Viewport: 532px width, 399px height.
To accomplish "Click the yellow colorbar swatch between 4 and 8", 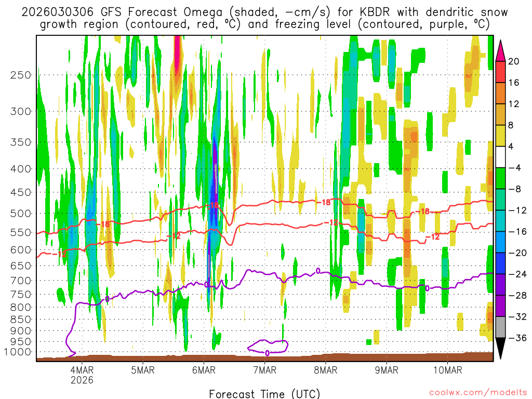I will pyautogui.click(x=500, y=136).
